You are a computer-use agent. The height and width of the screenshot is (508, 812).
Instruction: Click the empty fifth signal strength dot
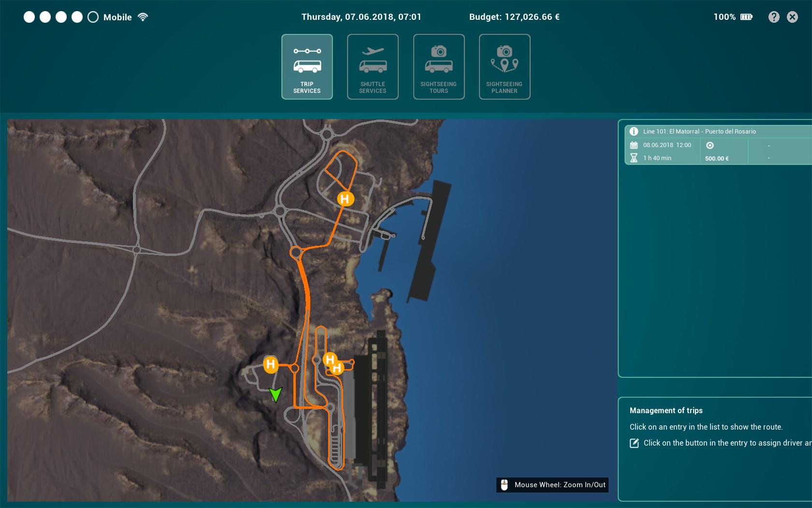click(93, 17)
